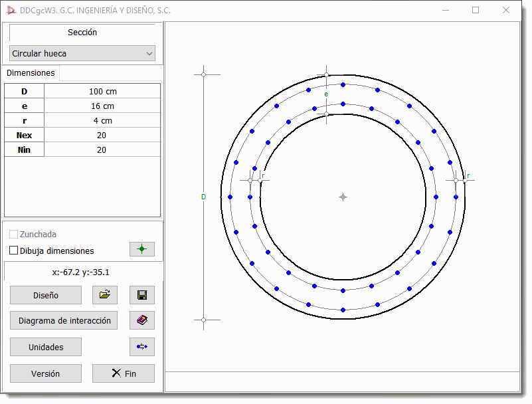Click the DDCgcW3 application title icon
532x404 pixels.
click(x=11, y=11)
